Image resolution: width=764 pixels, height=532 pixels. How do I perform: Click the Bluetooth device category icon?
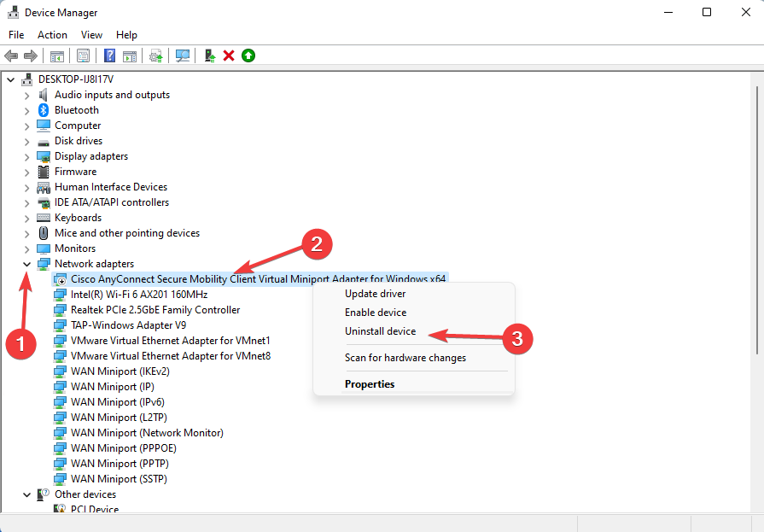[x=44, y=110]
